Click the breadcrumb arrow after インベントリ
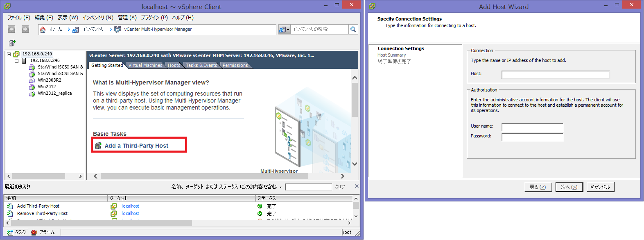Screen dimensions: 644x240 click(111, 30)
